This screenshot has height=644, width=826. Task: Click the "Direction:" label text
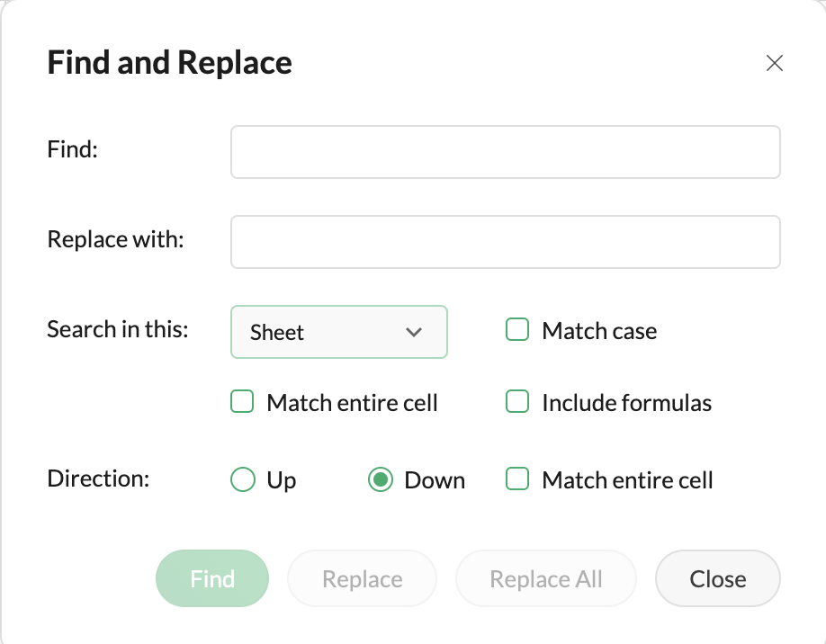[97, 478]
